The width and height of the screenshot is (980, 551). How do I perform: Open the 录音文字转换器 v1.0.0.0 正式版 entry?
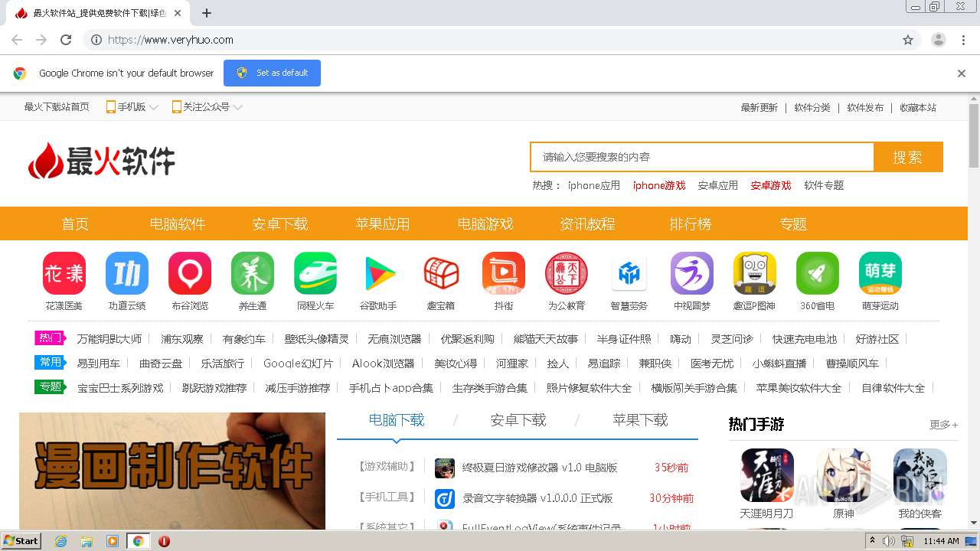[537, 498]
